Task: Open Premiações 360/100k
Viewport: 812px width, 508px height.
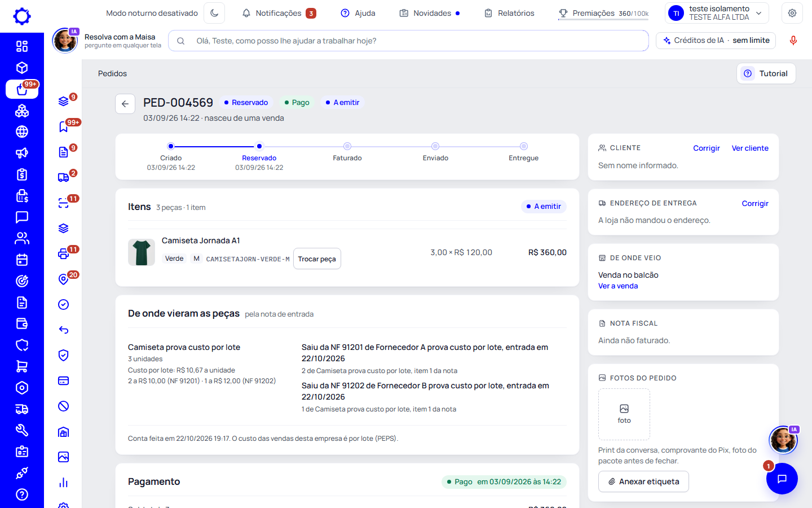Action: tap(603, 13)
